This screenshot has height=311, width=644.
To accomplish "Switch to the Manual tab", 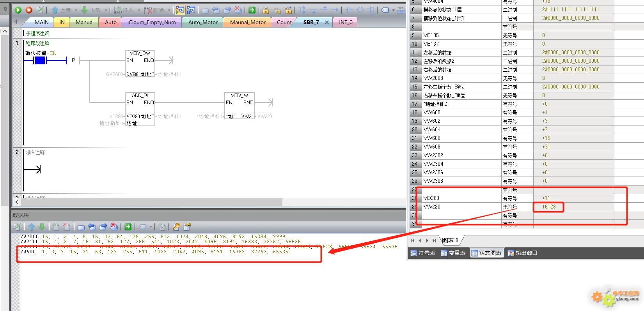I will [85, 22].
